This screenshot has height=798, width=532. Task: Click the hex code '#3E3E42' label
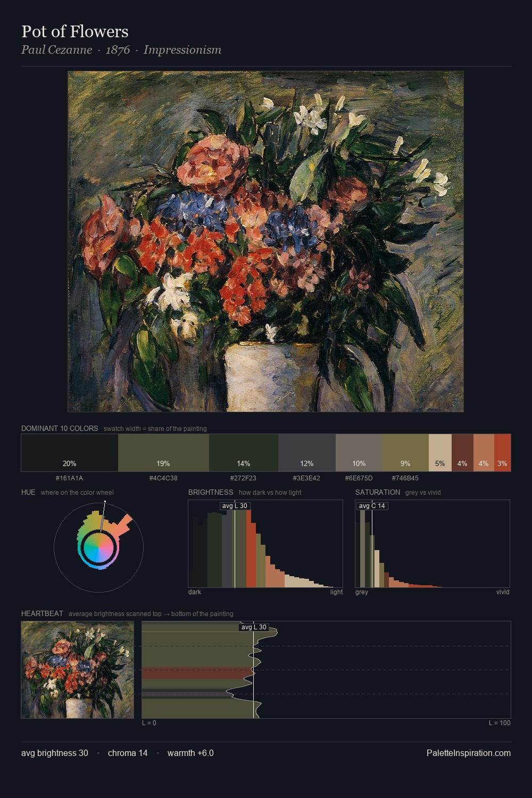(306, 478)
